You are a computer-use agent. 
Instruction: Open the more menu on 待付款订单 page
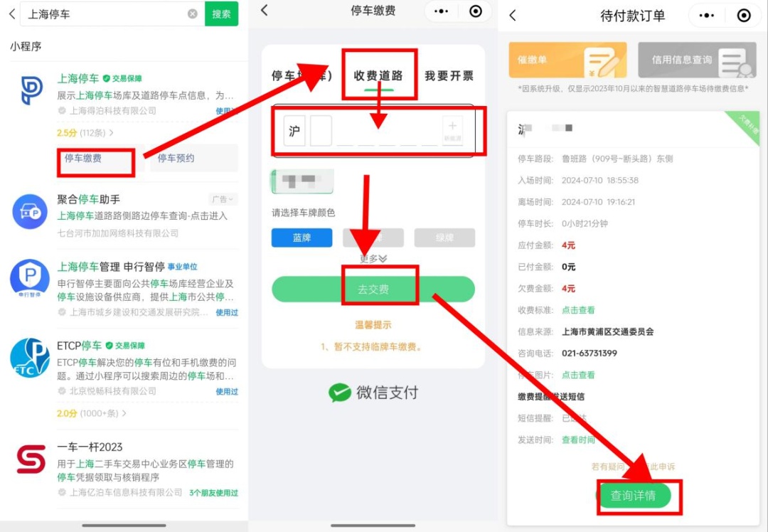tap(706, 16)
